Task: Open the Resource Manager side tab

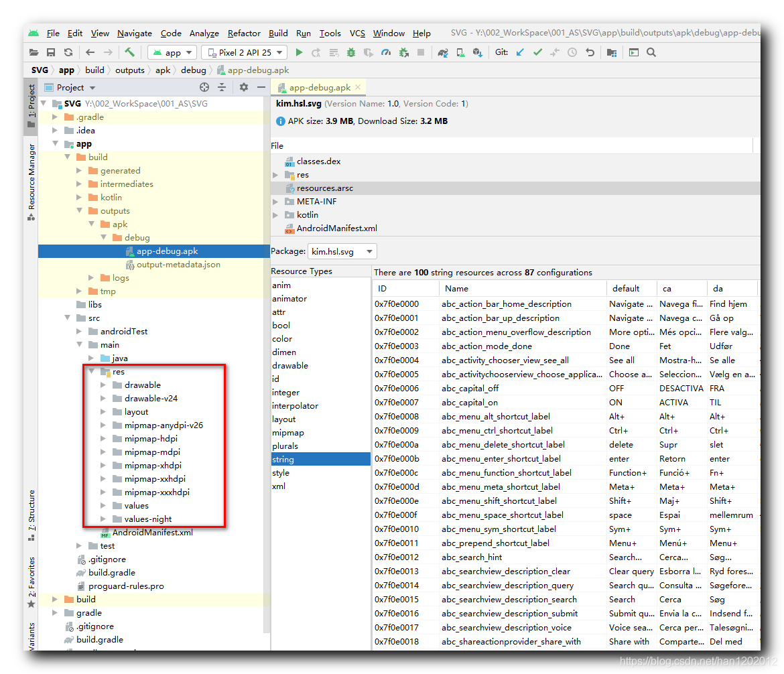Action: (x=31, y=182)
